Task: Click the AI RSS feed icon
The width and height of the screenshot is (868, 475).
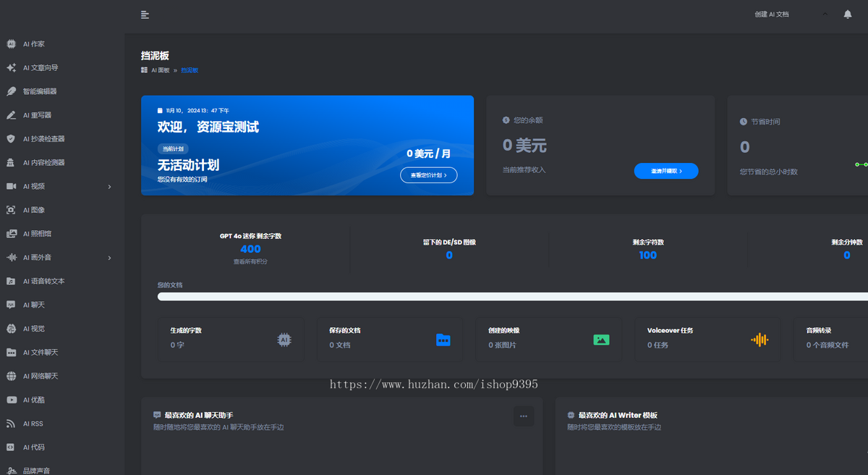Action: pyautogui.click(x=11, y=424)
